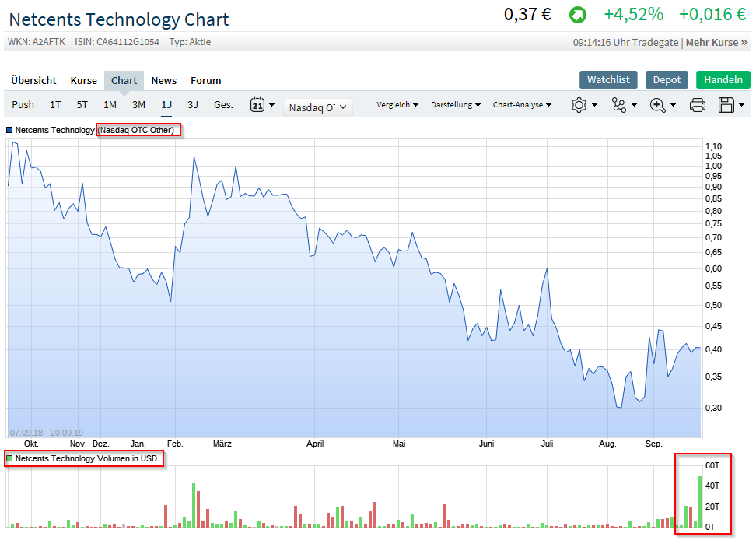Select the 3M time range
The height and width of the screenshot is (540, 756).
(139, 104)
